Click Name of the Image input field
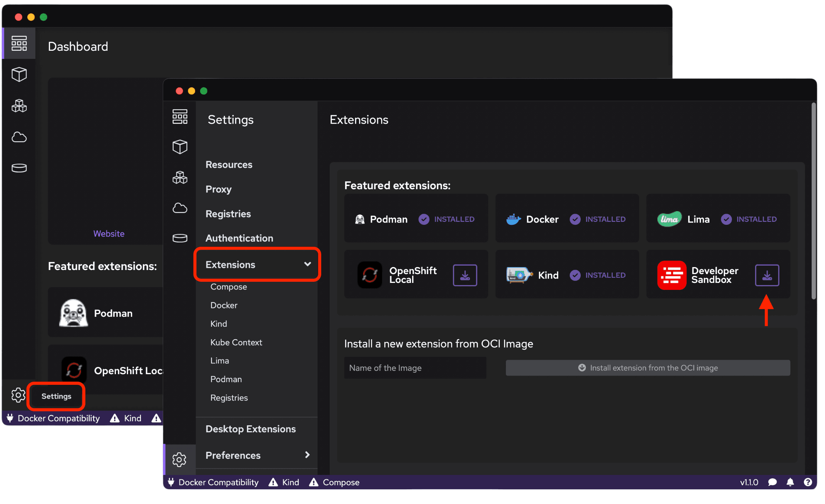 point(415,368)
